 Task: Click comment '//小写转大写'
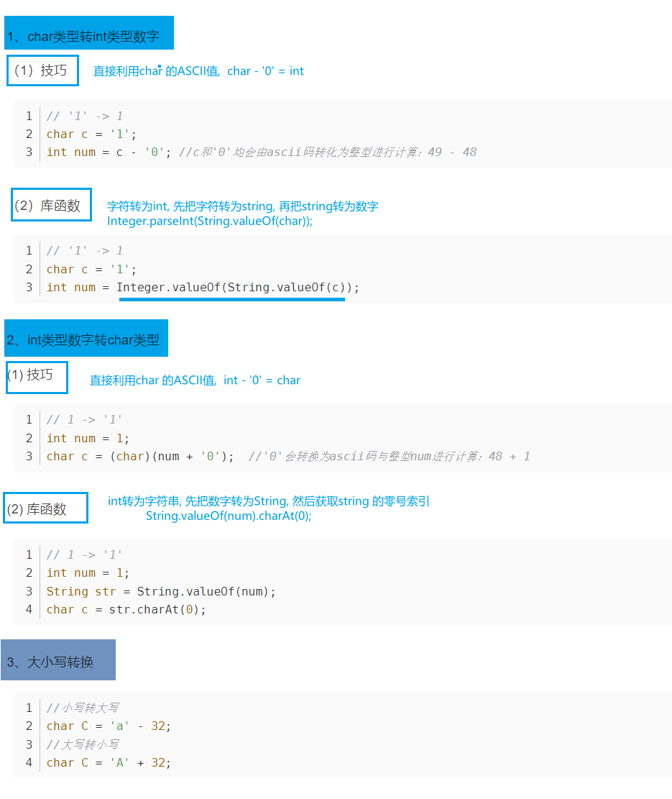click(x=83, y=708)
